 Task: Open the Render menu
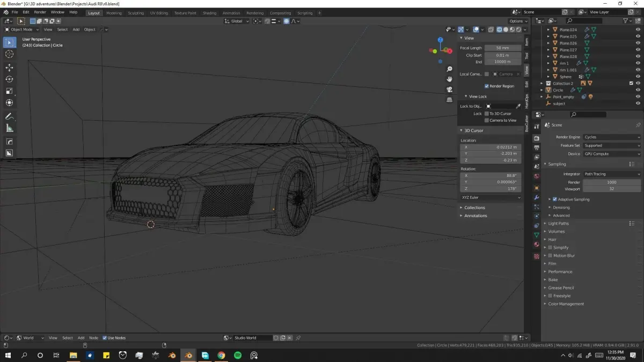click(40, 12)
